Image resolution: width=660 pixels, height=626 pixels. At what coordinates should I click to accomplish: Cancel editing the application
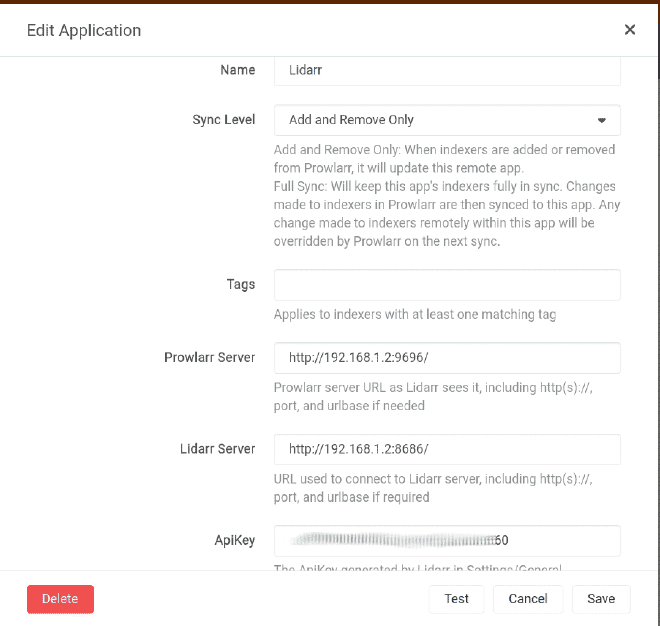click(528, 599)
